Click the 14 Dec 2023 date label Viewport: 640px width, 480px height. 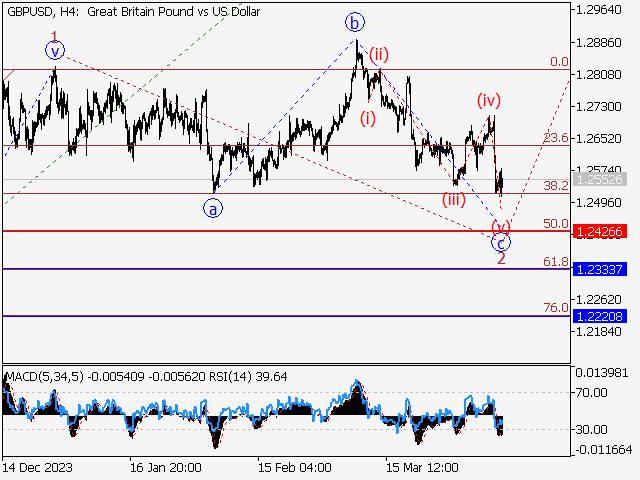(38, 467)
